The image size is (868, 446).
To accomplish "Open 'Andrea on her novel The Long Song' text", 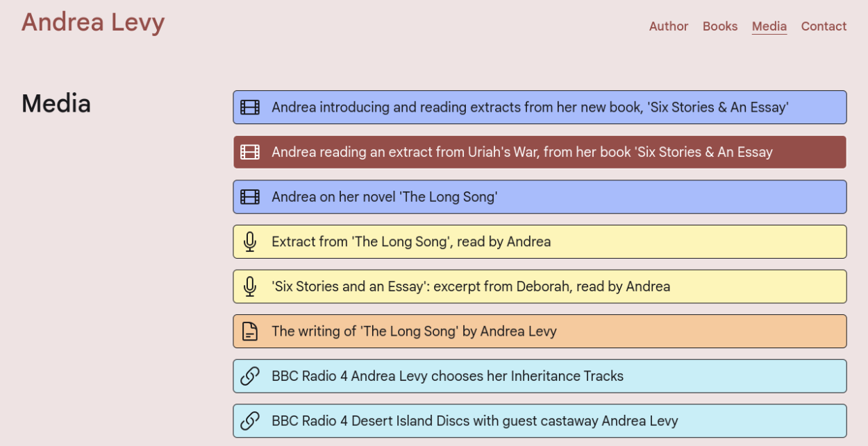I will 384,197.
